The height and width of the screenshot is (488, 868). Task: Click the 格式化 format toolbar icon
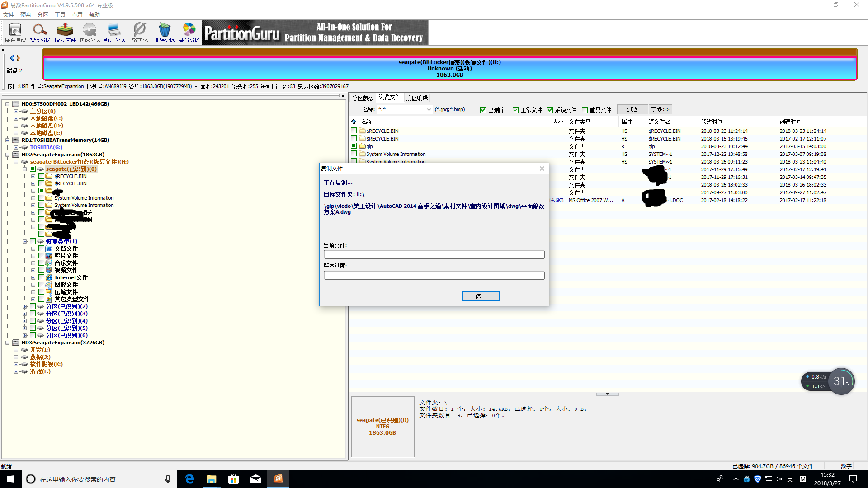point(140,33)
